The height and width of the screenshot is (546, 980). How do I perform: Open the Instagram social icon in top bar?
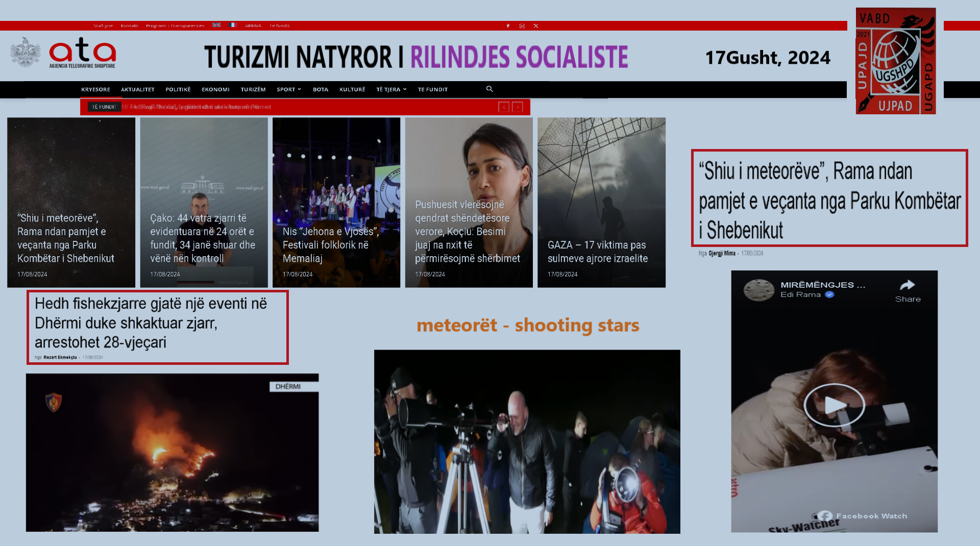(522, 26)
